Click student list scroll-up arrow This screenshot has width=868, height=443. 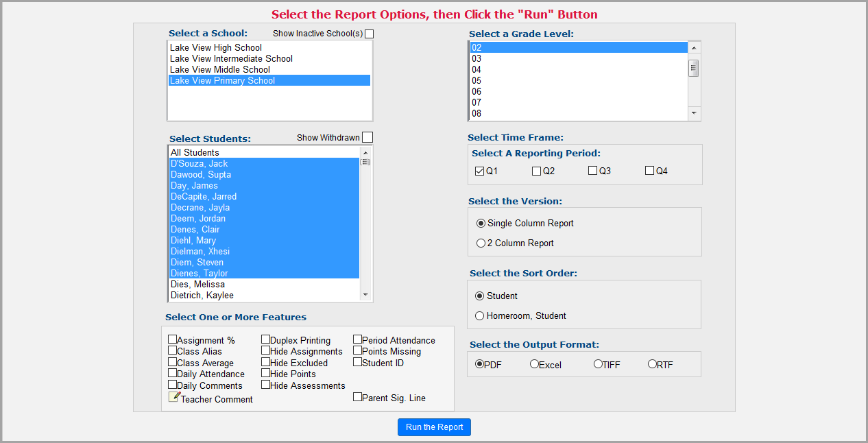pos(365,152)
